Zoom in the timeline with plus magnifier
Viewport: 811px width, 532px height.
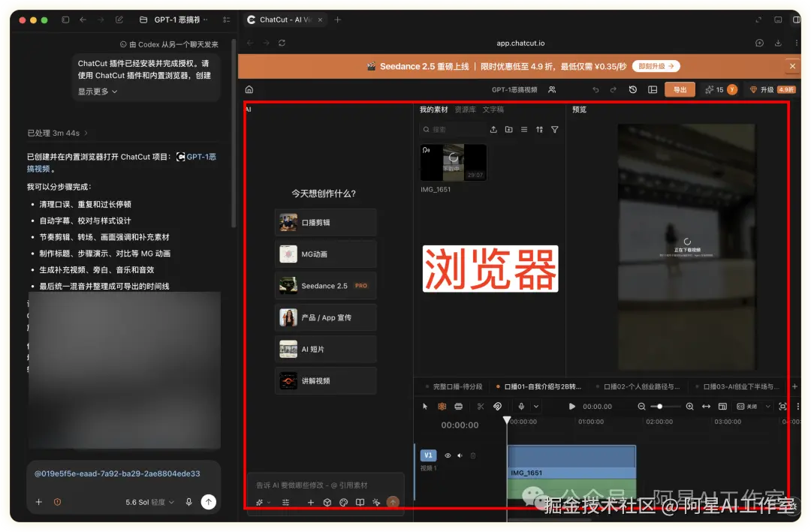[689, 407]
